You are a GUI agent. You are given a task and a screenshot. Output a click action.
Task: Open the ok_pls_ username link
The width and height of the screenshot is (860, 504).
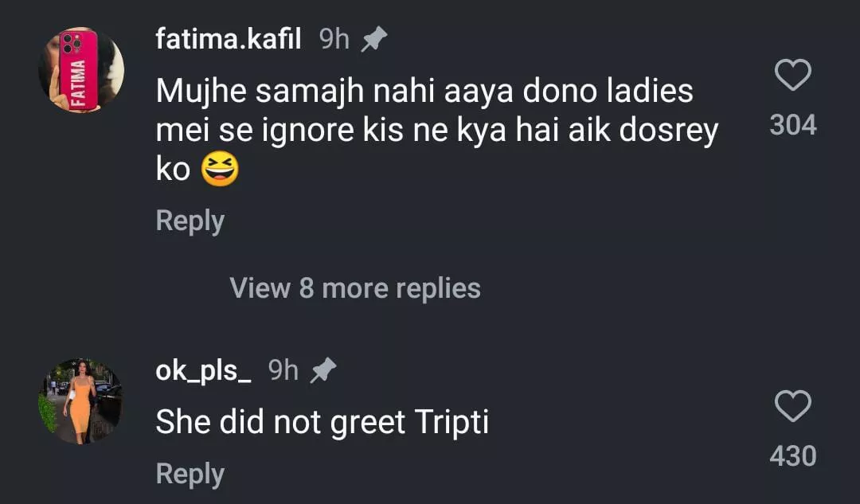click(x=204, y=370)
